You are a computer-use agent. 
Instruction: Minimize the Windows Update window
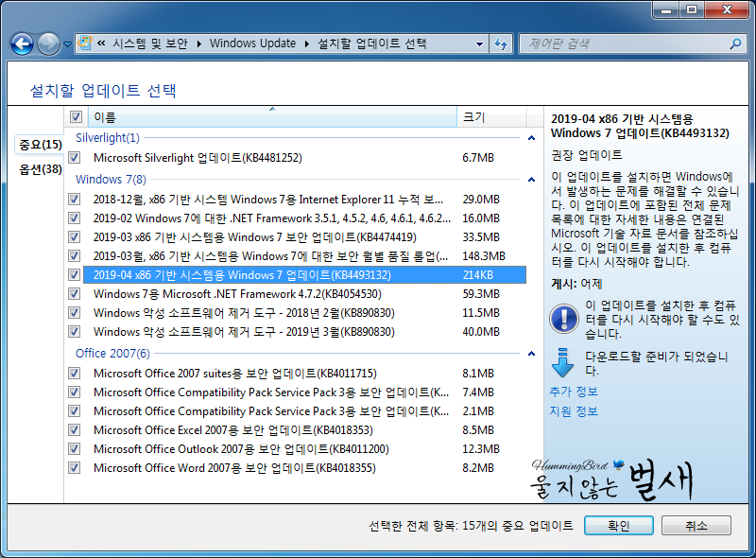[666, 9]
